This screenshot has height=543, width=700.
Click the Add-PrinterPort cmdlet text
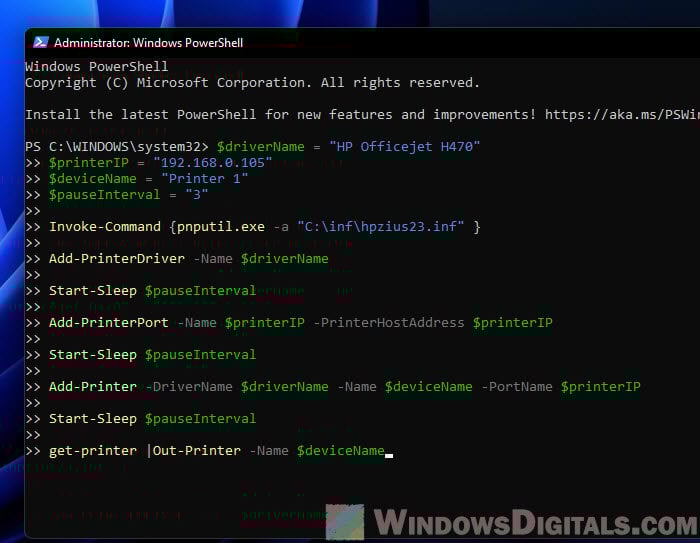click(x=108, y=323)
